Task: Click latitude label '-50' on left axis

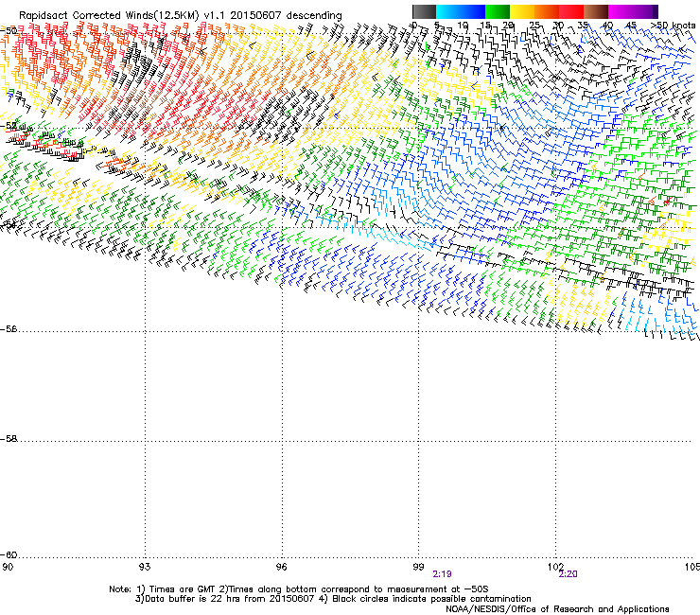Action: (x=9, y=31)
